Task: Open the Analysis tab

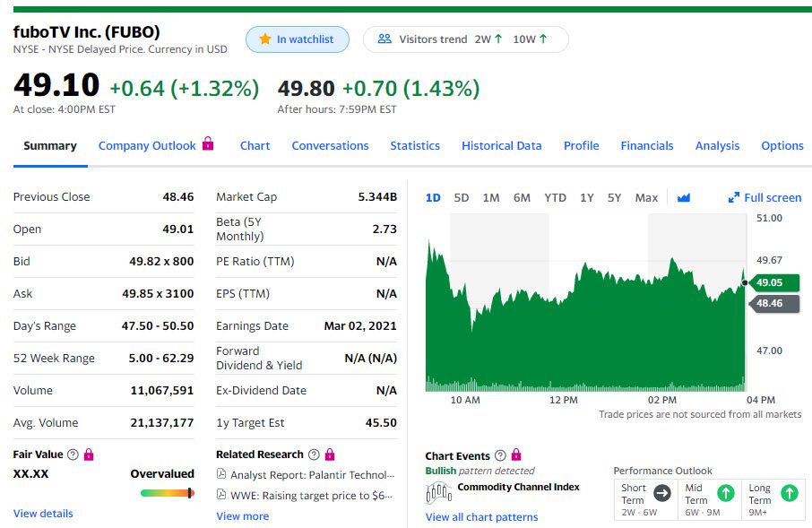Action: (x=717, y=145)
